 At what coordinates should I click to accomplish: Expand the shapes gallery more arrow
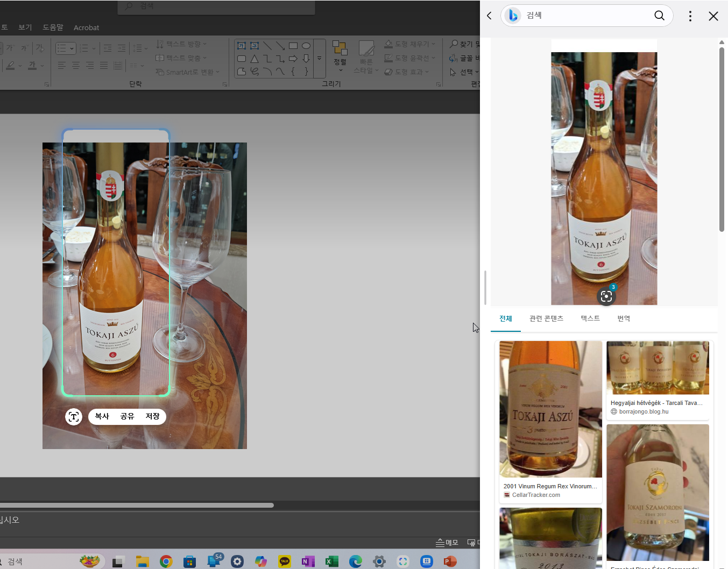click(320, 59)
